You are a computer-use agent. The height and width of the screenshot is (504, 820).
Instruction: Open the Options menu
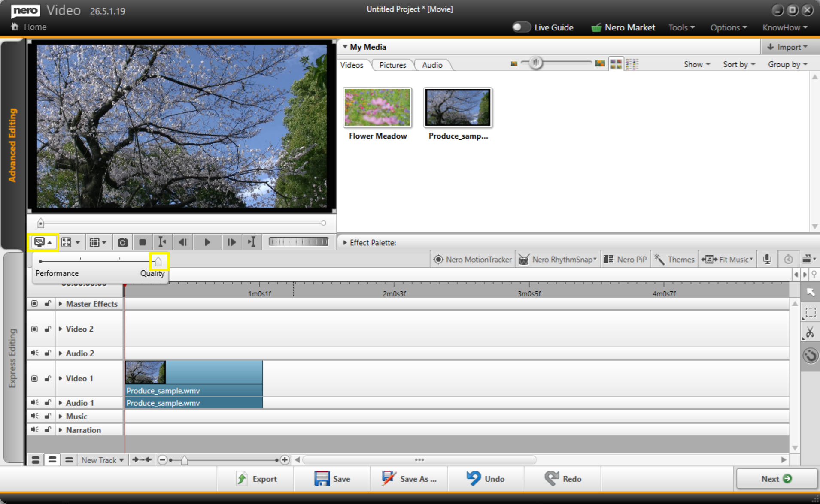(x=729, y=27)
